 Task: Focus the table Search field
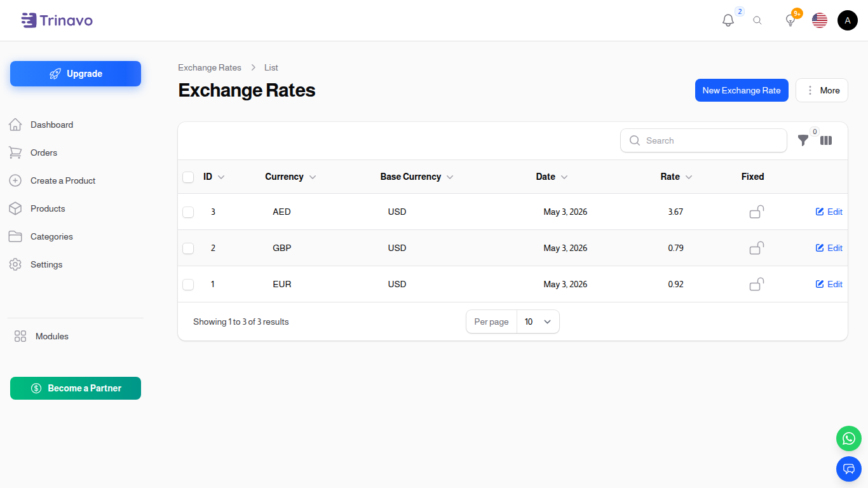click(x=703, y=140)
